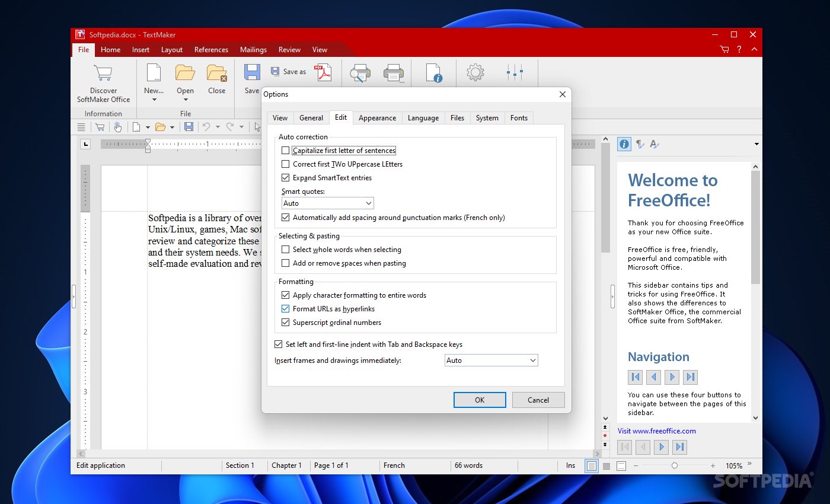Switch to Language tab in Options dialog
The width and height of the screenshot is (830, 504).
coord(423,118)
